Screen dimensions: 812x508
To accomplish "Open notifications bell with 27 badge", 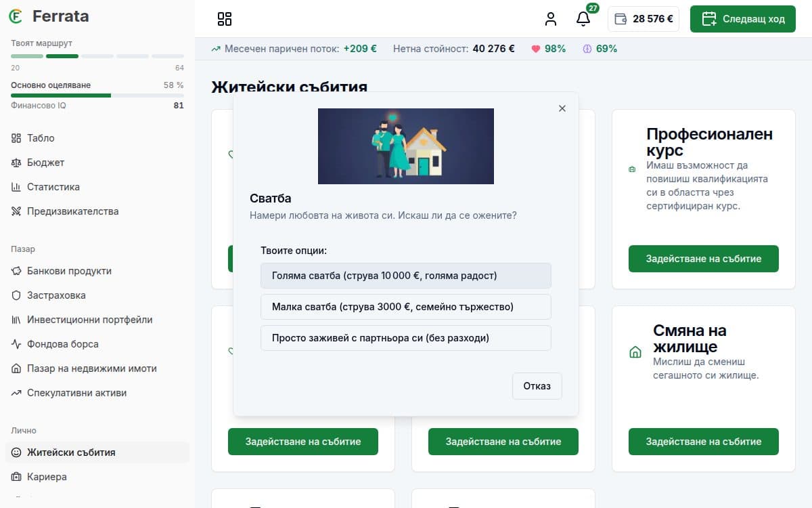I will 583,19.
